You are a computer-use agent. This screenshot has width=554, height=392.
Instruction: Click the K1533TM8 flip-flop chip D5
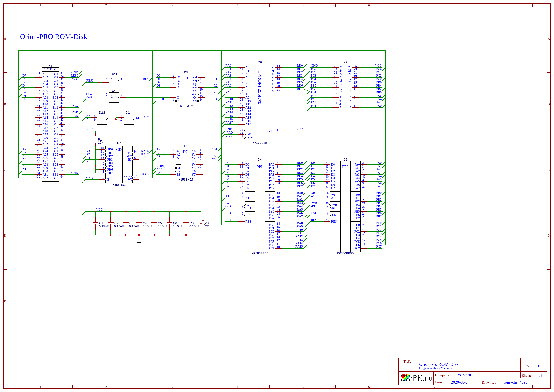[x=187, y=89]
